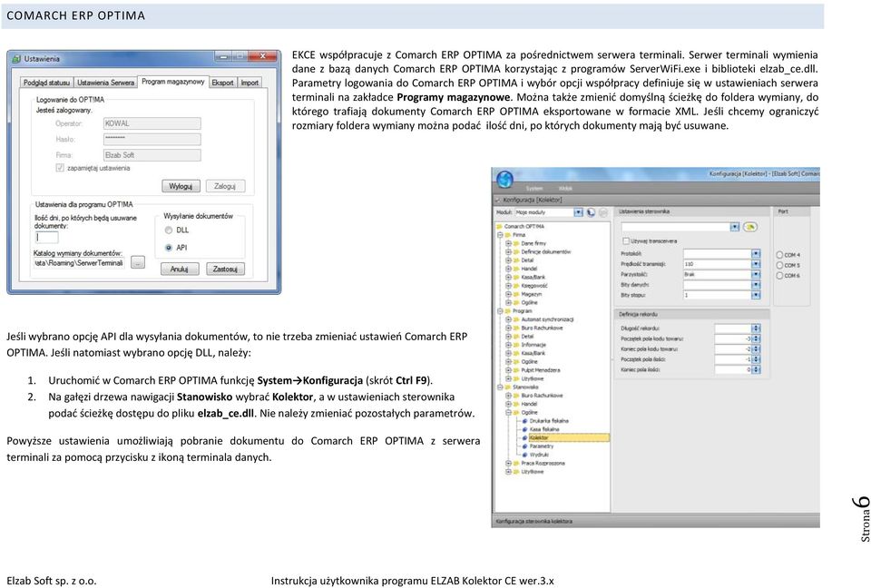
Task: Open the System menu in Comarch OPTIMA
Action: 534,189
